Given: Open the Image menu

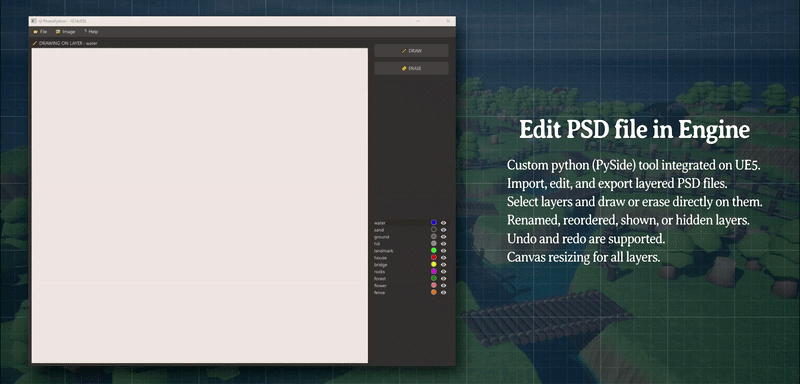Looking at the screenshot, I should point(65,32).
